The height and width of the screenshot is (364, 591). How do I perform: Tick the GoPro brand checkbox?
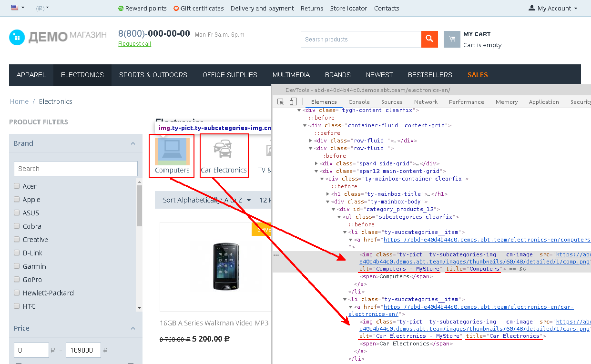(17, 280)
